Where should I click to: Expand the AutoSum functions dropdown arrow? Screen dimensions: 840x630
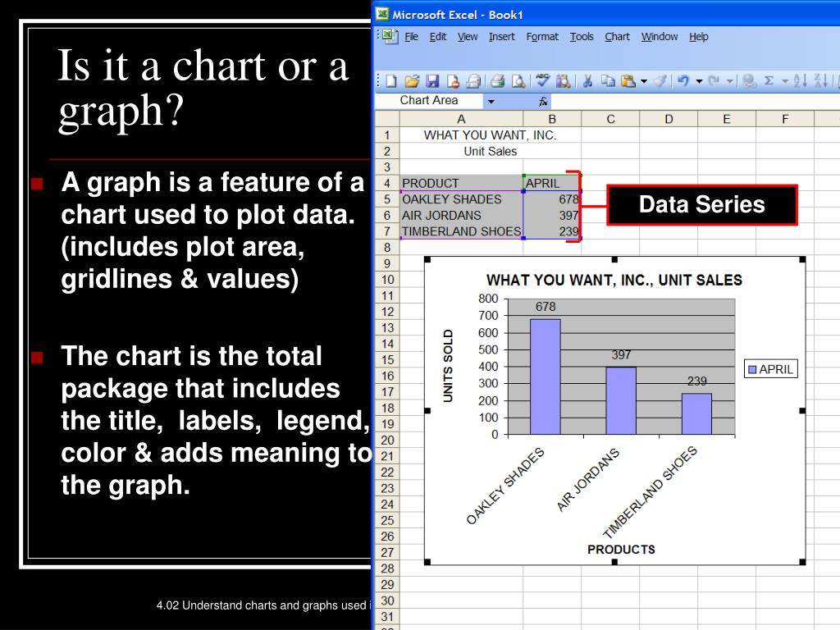coord(785,82)
